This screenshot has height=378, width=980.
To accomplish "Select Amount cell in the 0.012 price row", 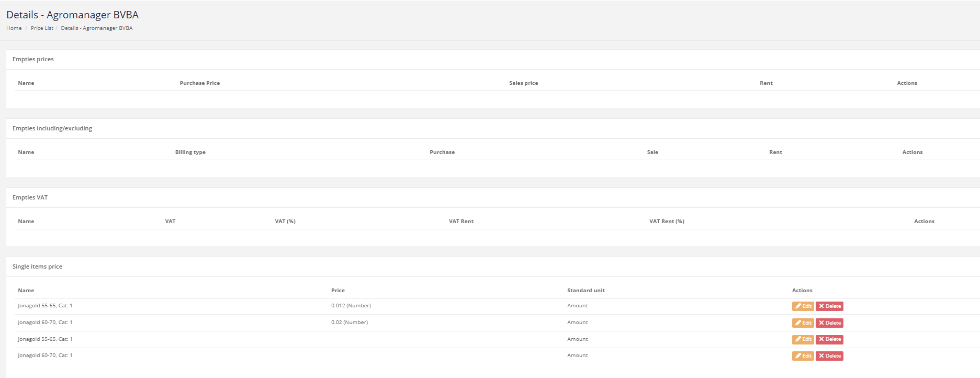I will pos(578,306).
